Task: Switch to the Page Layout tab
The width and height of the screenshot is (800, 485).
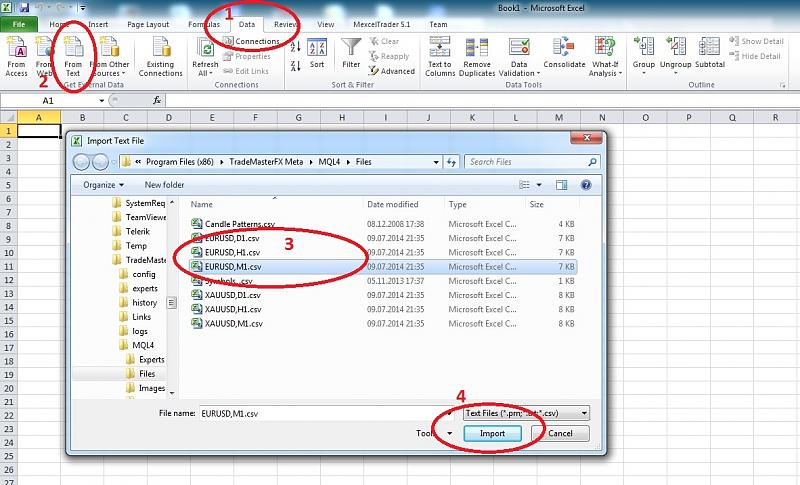Action: [148, 24]
